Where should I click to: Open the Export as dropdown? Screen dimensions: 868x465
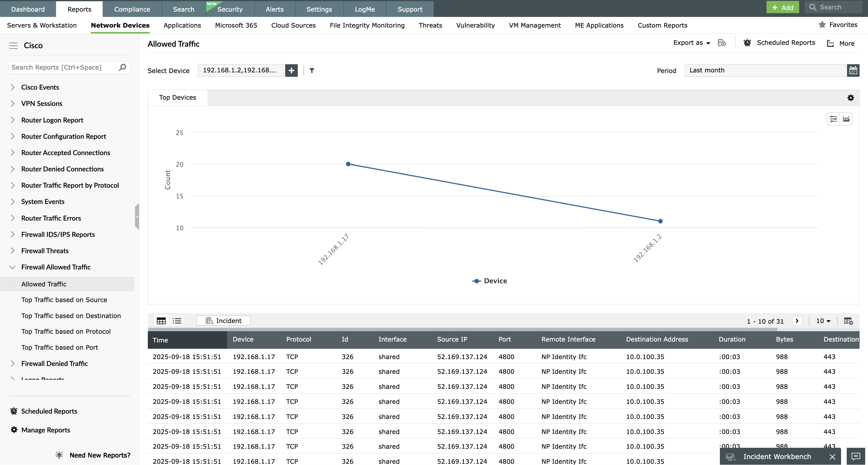tap(691, 43)
